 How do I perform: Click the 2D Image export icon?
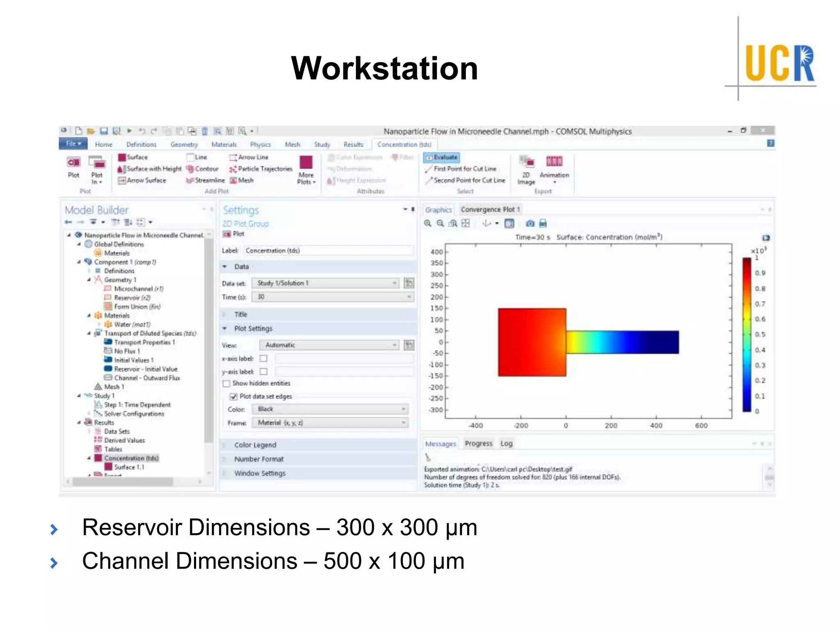(526, 162)
